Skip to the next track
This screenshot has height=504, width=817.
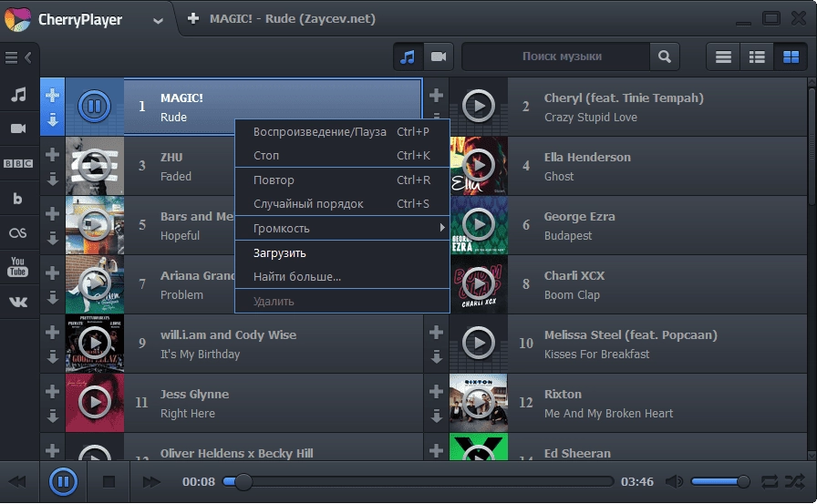click(151, 481)
